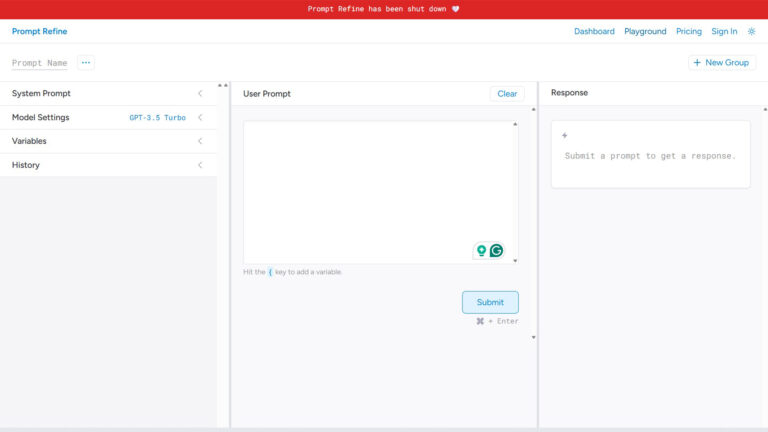Viewport: 768px width, 432px height.
Task: Open the three-dots prompt options menu
Action: (86, 63)
